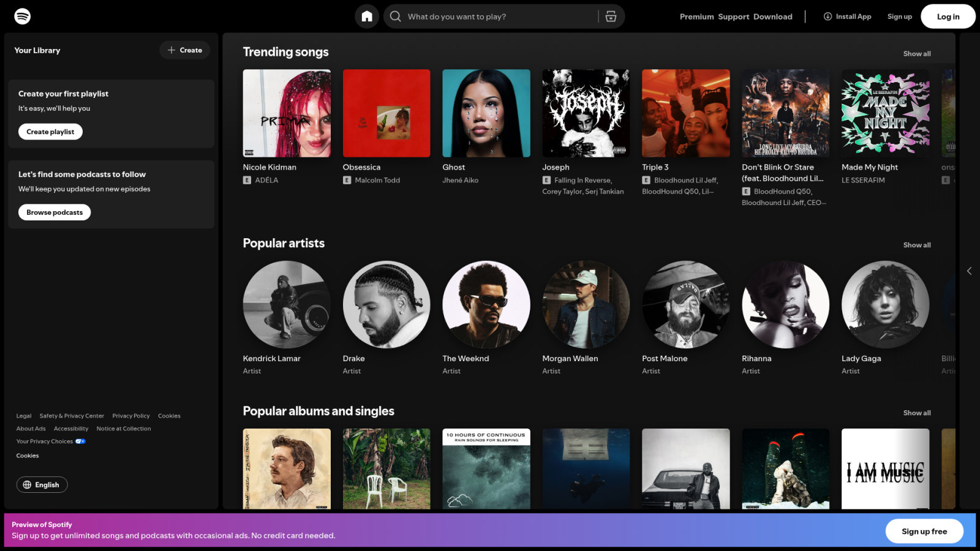This screenshot has height=551, width=980.
Task: Click the Your Privacy Choices toggle icon
Action: point(80,441)
